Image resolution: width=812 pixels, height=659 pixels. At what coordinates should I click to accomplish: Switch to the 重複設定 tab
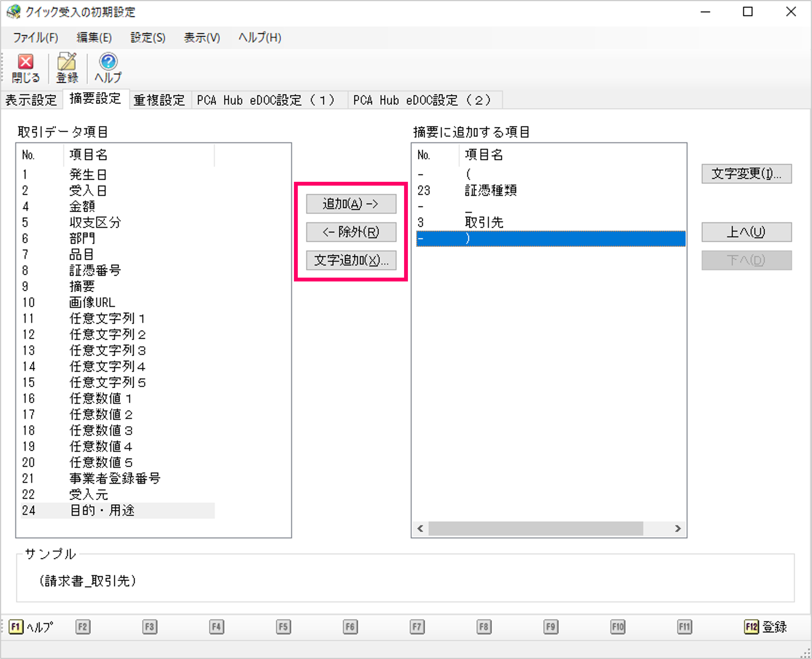(x=159, y=100)
